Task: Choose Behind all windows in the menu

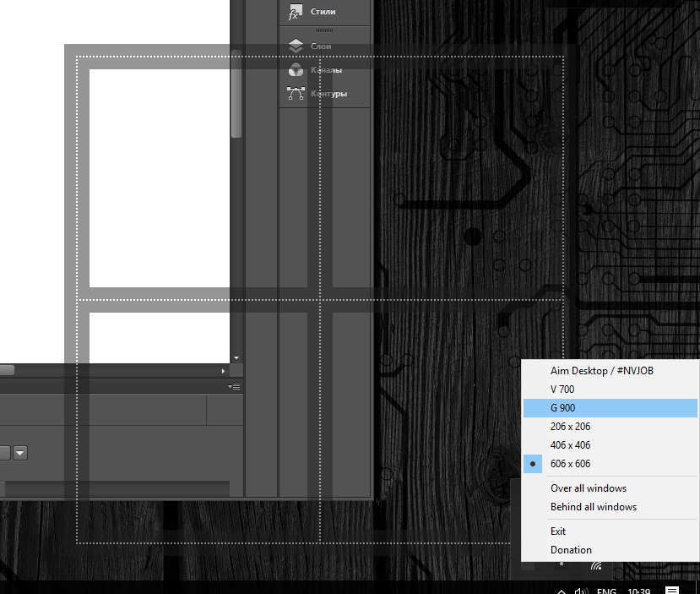Action: click(610, 507)
